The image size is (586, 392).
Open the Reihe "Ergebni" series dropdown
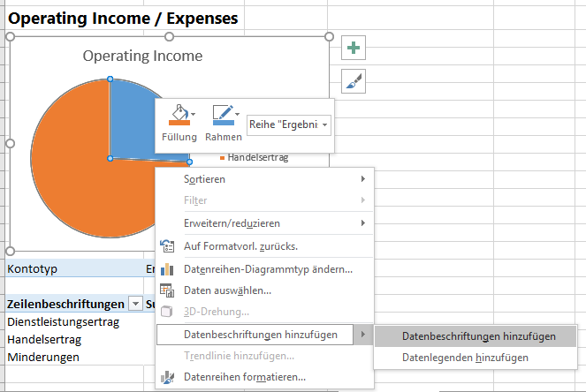[x=288, y=125]
